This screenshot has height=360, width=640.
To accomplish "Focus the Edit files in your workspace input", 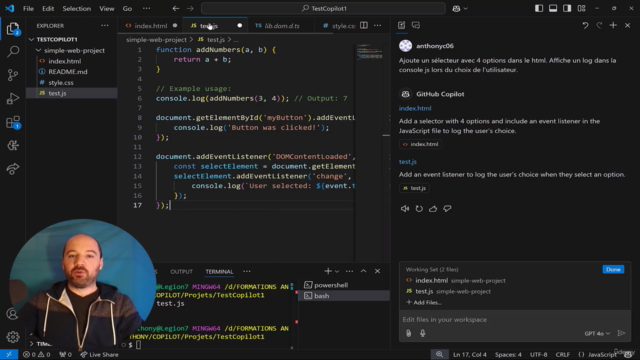I will 515,320.
